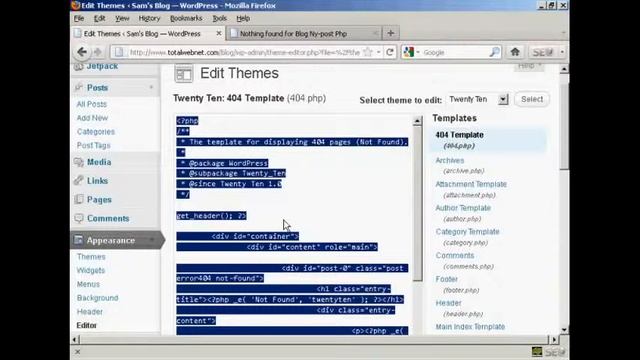
Task: Close the status bar with the X icon
Action: tap(78, 351)
